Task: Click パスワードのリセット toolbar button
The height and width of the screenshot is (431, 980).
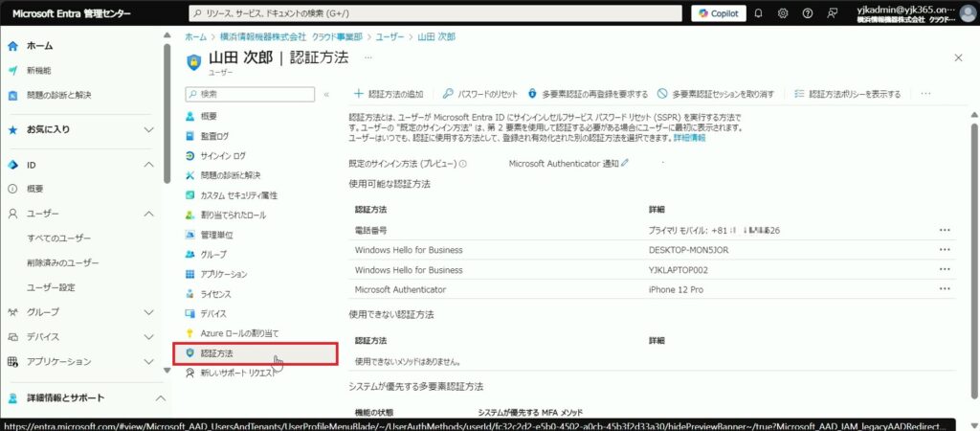Action: coord(480,95)
